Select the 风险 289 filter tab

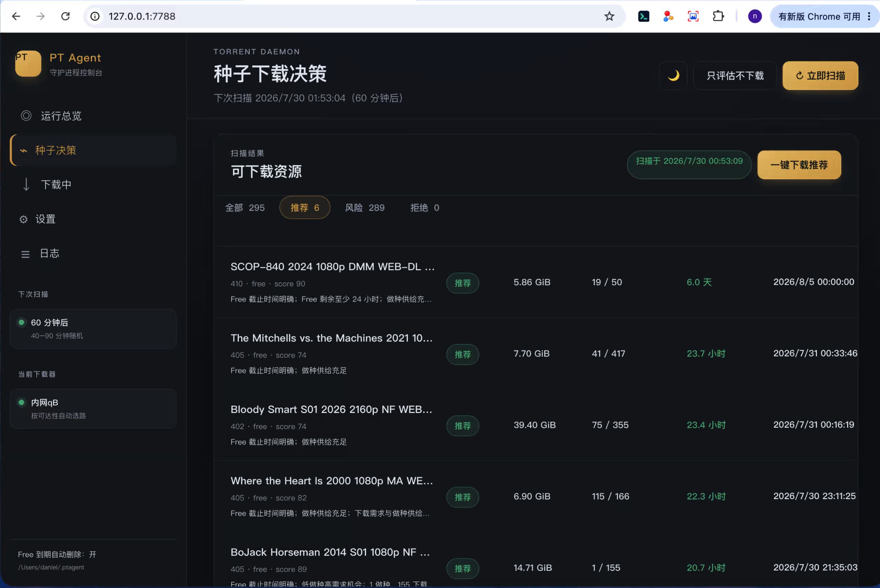click(365, 207)
